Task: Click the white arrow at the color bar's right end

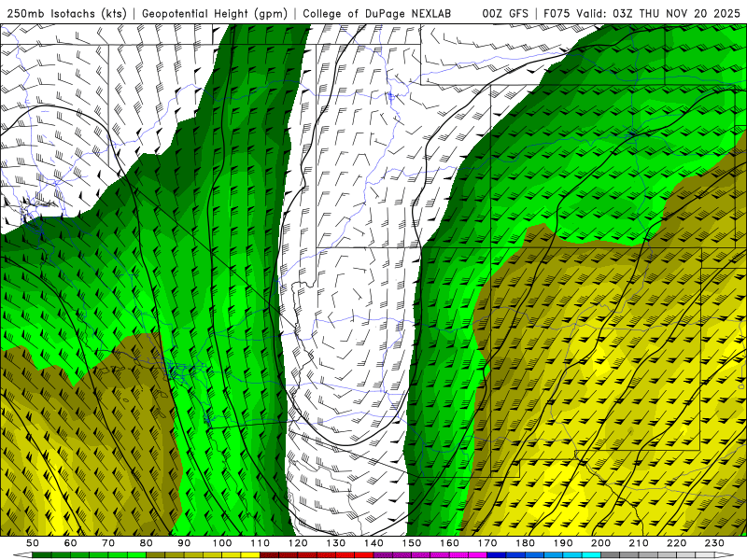Action: pos(725,555)
